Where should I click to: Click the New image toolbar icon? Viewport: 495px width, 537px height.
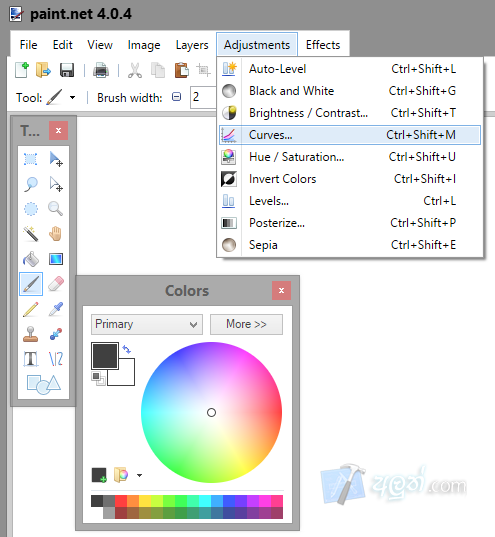tap(22, 70)
